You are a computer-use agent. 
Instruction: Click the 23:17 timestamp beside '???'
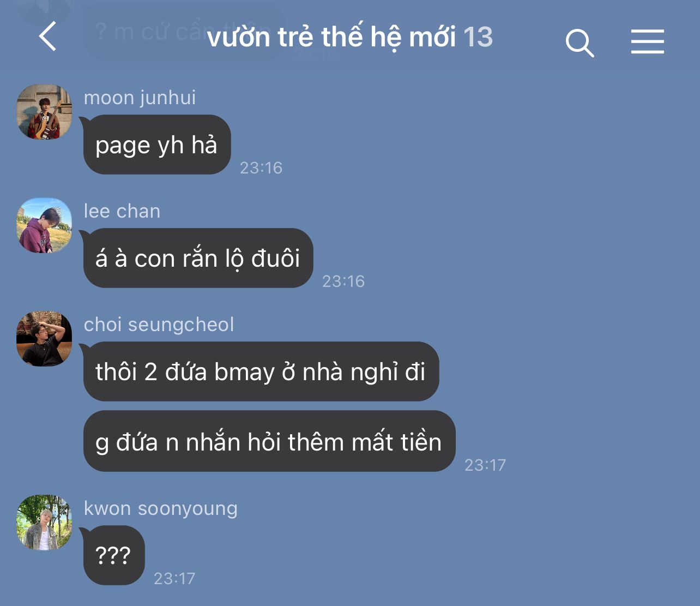pyautogui.click(x=174, y=578)
